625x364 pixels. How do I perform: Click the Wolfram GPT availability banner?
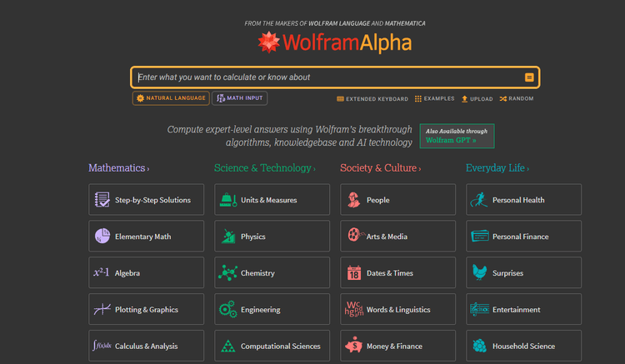pyautogui.click(x=457, y=136)
